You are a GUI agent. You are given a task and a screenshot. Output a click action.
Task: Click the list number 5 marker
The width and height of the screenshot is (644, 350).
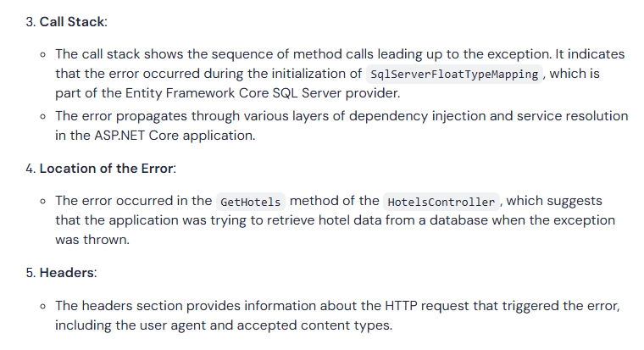pos(31,273)
